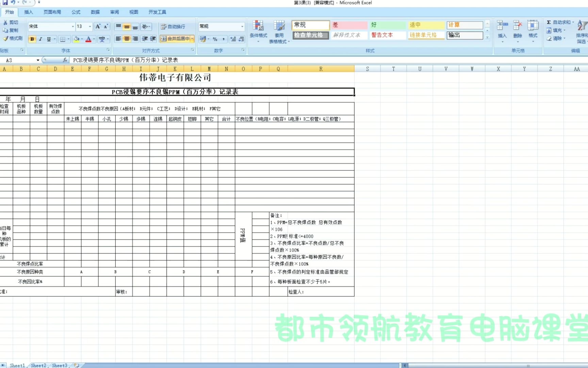Click the text orientation icon
Image resolution: width=588 pixels, height=368 pixels.
(146, 26)
